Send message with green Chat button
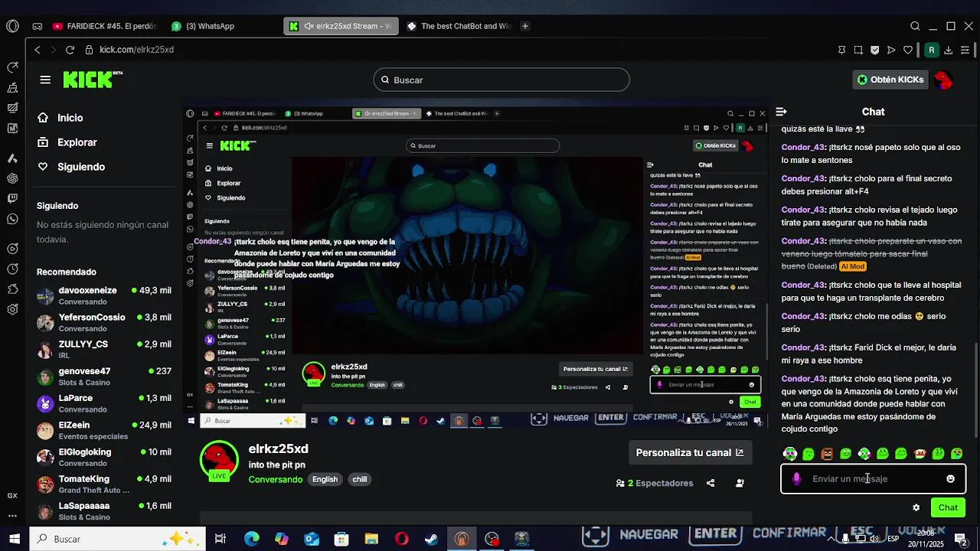980x551 pixels. coord(948,507)
